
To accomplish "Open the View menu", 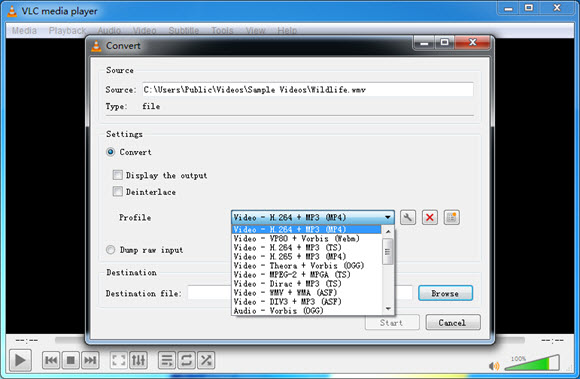I will coord(256,31).
